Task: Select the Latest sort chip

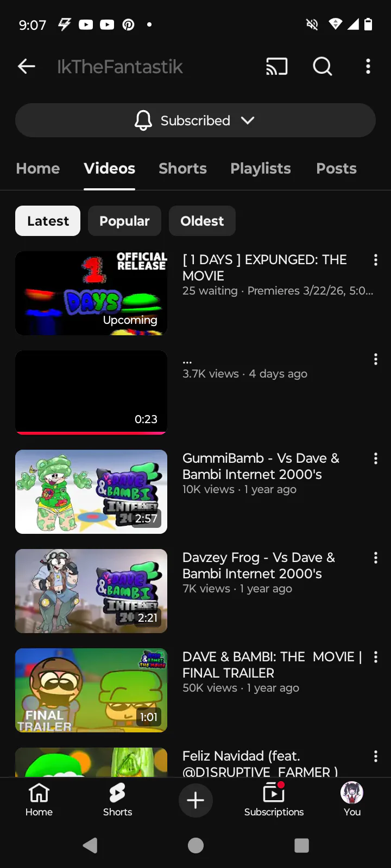Action: pos(48,221)
